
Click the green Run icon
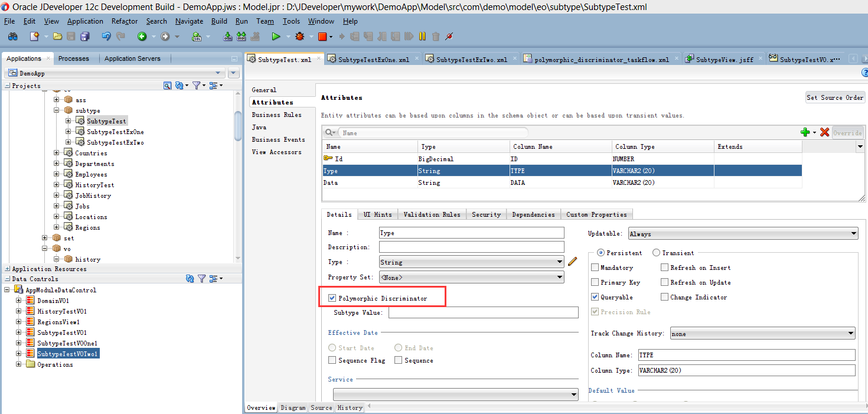point(276,37)
